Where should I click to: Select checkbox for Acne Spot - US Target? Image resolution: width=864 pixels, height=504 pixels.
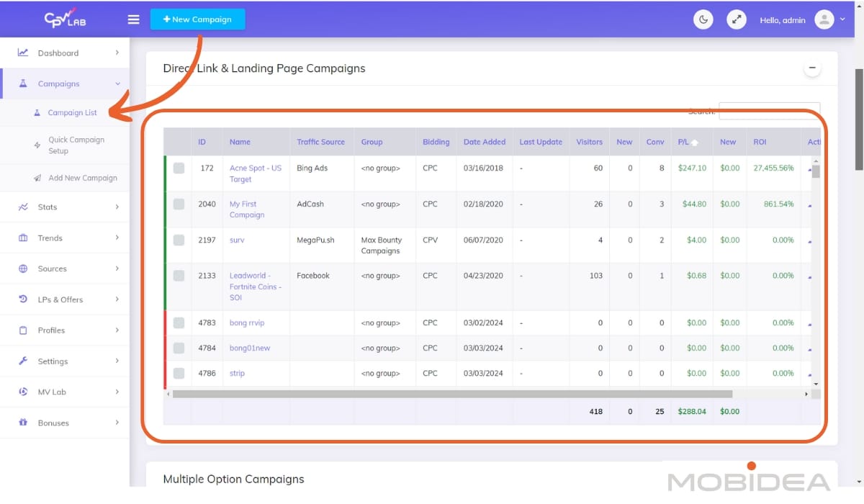[179, 168]
